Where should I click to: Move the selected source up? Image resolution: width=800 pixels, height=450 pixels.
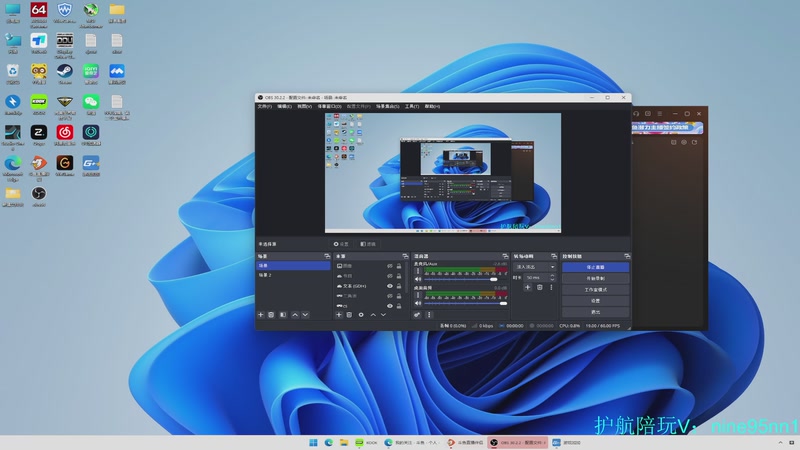(x=373, y=315)
